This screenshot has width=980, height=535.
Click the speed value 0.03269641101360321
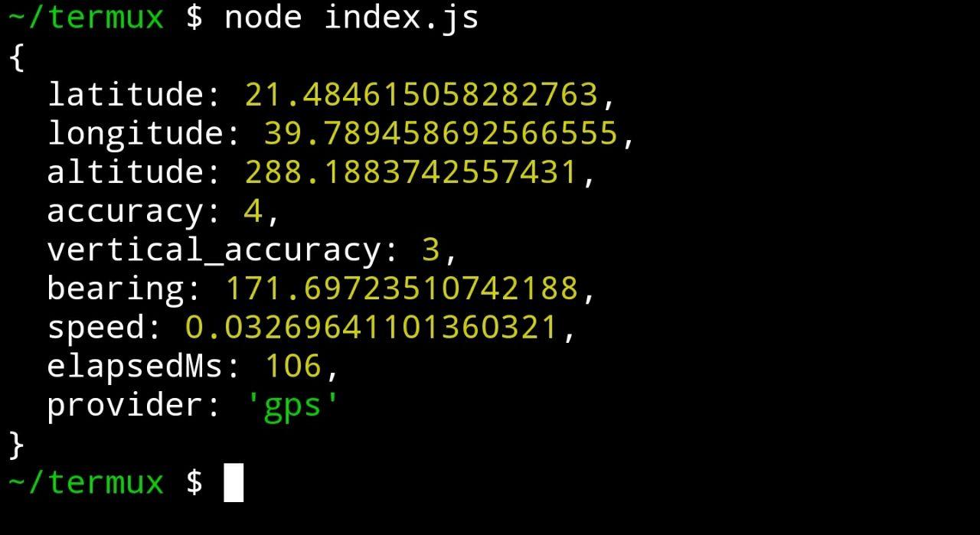371,328
